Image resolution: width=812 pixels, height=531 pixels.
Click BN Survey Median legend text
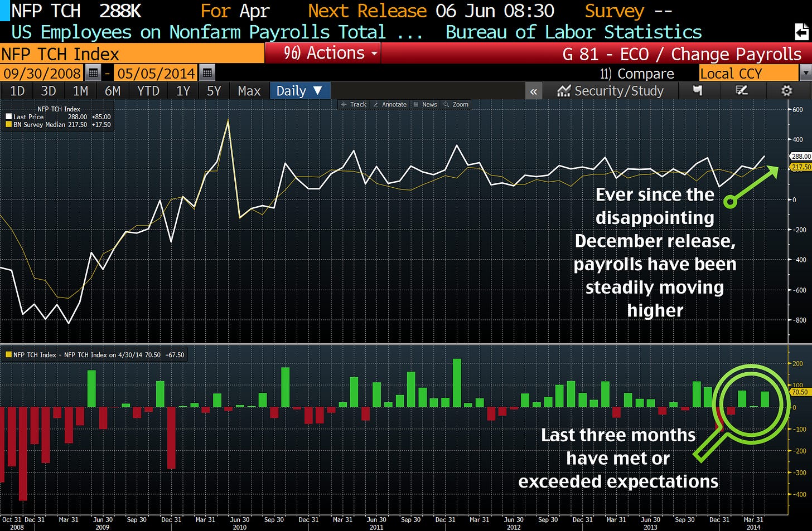39,125
